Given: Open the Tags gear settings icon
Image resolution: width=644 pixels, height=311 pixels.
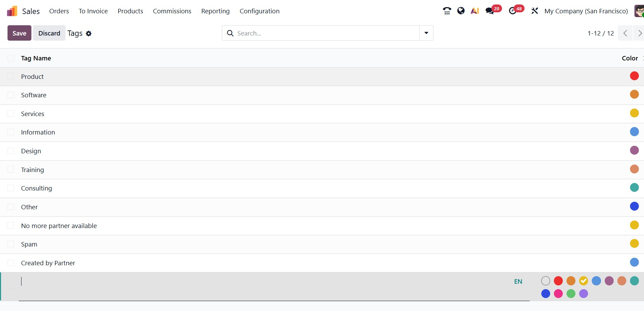Looking at the screenshot, I should pyautogui.click(x=89, y=33).
